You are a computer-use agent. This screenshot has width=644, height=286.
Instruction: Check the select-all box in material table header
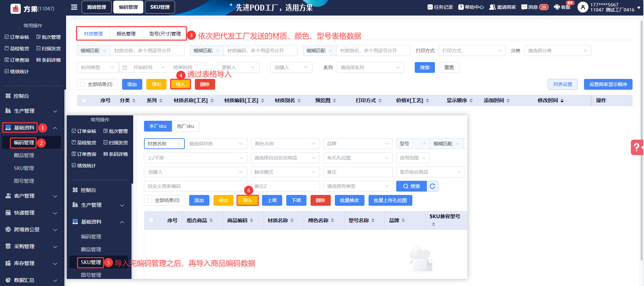click(84, 101)
